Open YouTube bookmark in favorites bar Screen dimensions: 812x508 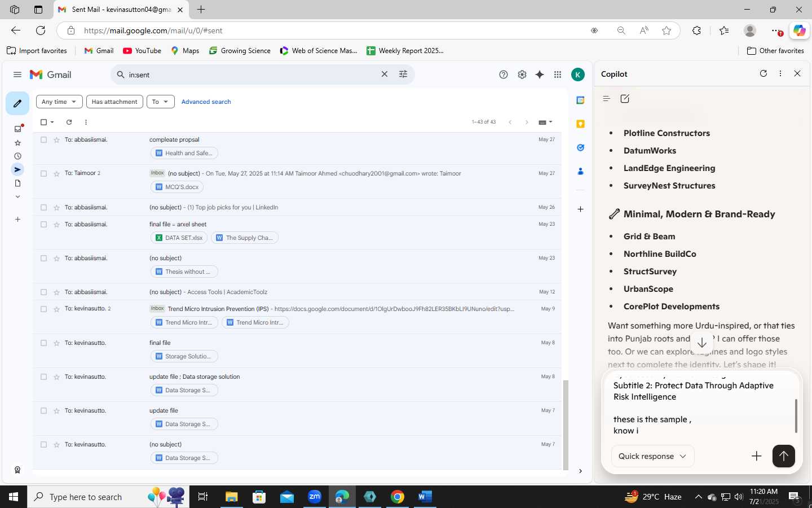coord(142,51)
